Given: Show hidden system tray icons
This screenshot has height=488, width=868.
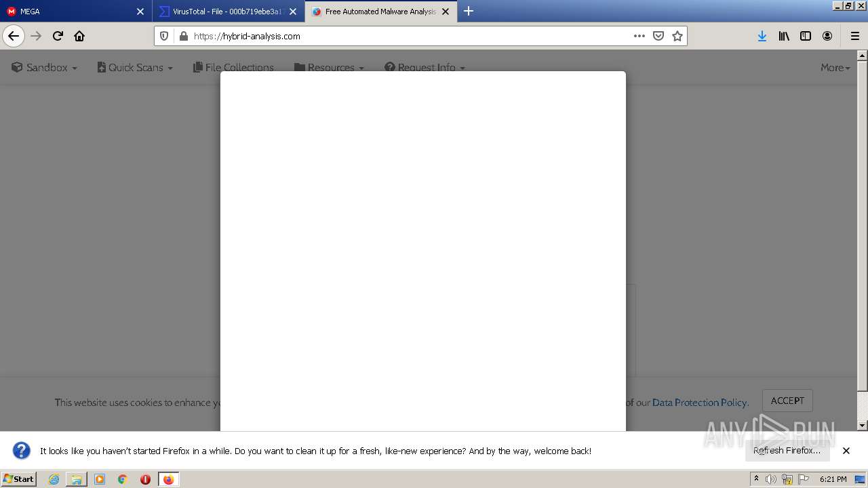Looking at the screenshot, I should coord(756,479).
